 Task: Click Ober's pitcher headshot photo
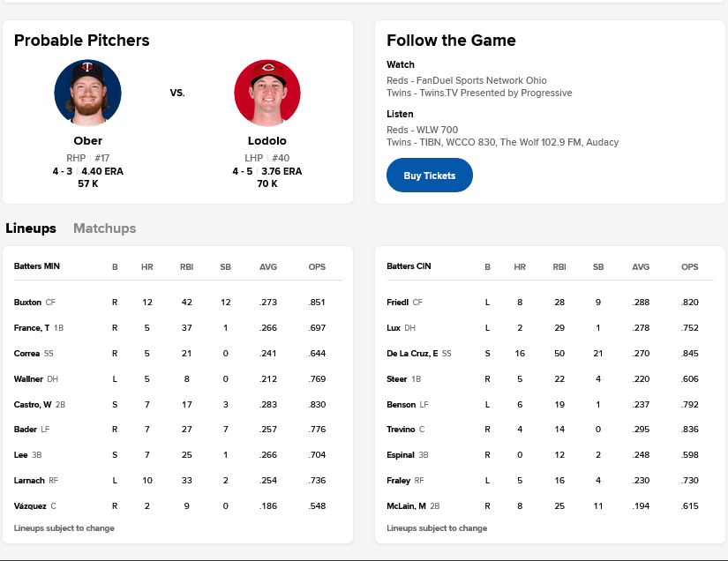pos(88,93)
